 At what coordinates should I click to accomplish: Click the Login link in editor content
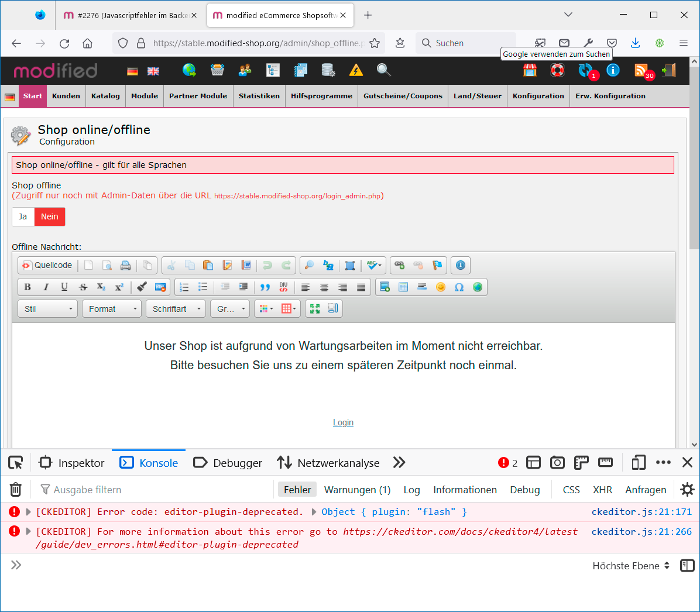point(343,422)
